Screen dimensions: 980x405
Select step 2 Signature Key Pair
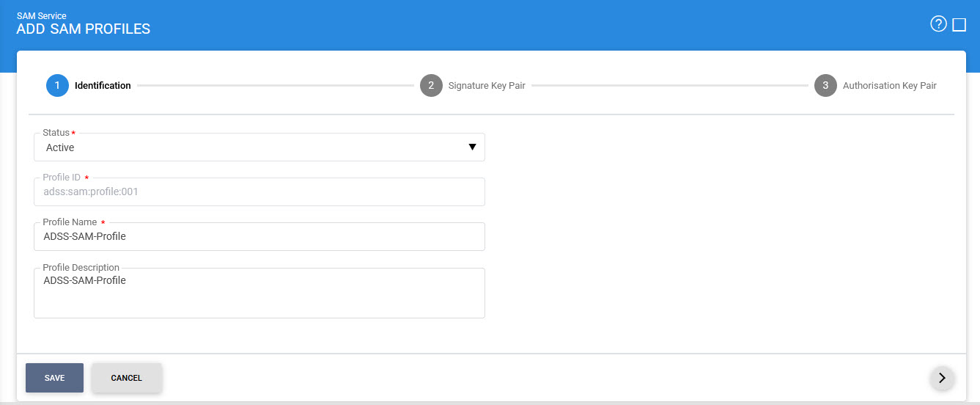(x=473, y=85)
